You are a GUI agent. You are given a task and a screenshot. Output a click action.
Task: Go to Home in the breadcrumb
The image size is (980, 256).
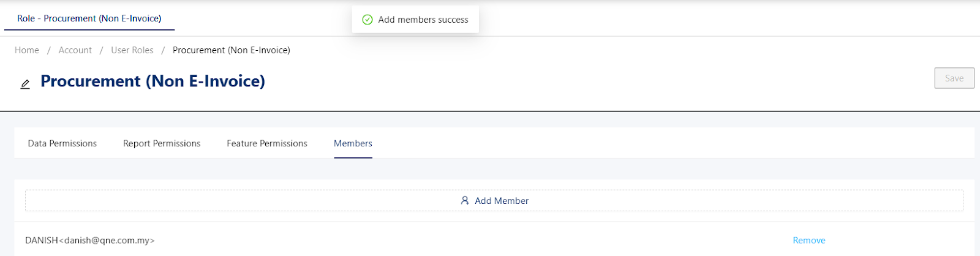(x=27, y=50)
